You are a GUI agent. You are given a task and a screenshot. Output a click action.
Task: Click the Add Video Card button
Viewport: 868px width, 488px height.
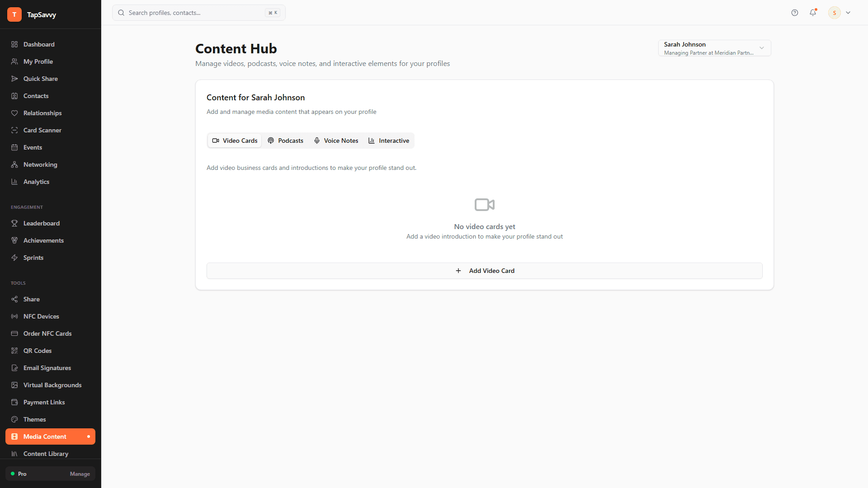tap(484, 271)
